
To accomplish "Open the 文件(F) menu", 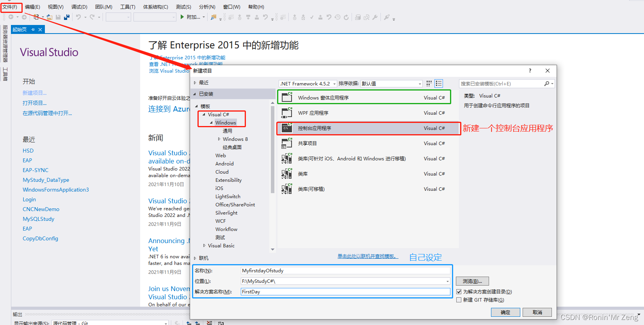I will pos(10,7).
